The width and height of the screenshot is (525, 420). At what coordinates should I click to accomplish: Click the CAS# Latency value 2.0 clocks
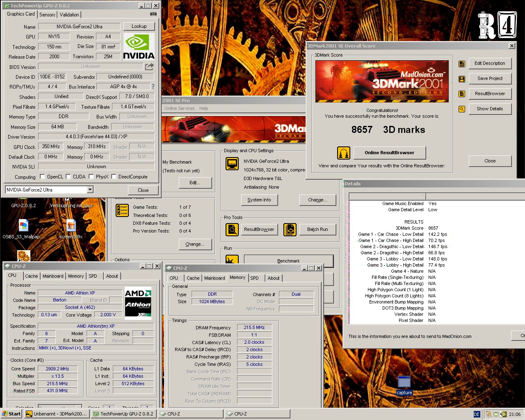point(254,342)
